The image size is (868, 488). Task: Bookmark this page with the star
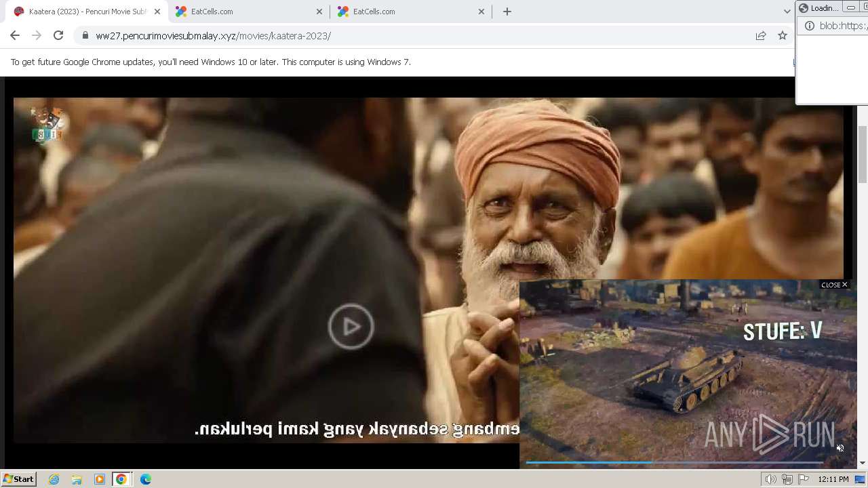[x=783, y=35]
